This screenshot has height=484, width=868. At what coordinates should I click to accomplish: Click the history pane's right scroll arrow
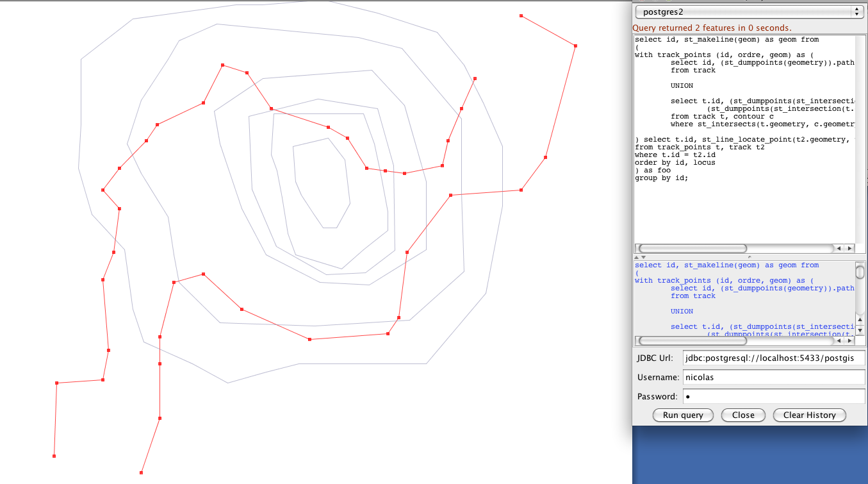coord(849,340)
